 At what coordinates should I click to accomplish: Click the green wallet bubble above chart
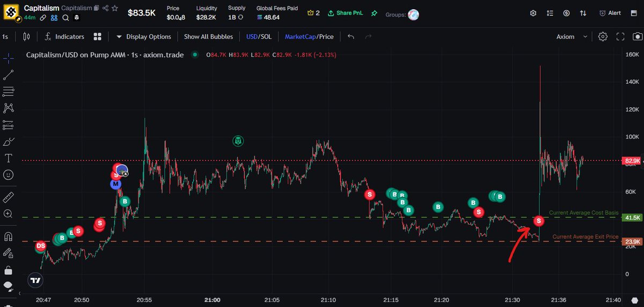(238, 141)
